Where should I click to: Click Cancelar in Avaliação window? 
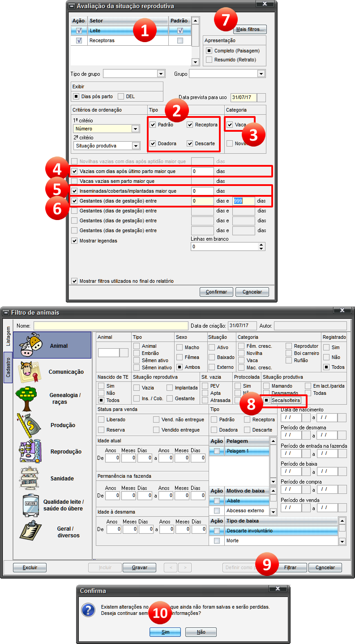(x=252, y=292)
